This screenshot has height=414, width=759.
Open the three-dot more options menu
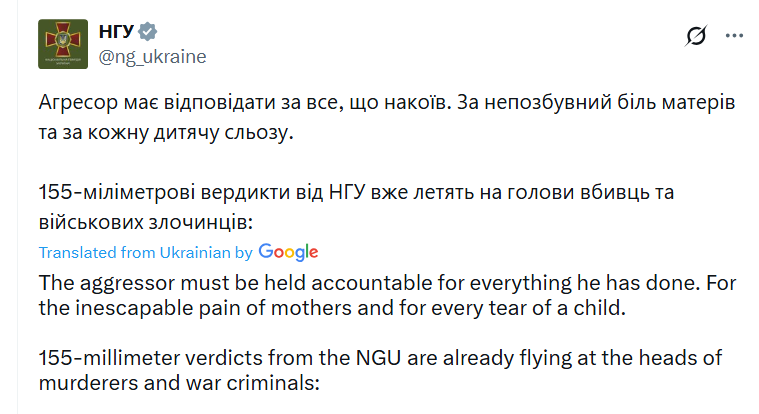pyautogui.click(x=734, y=35)
